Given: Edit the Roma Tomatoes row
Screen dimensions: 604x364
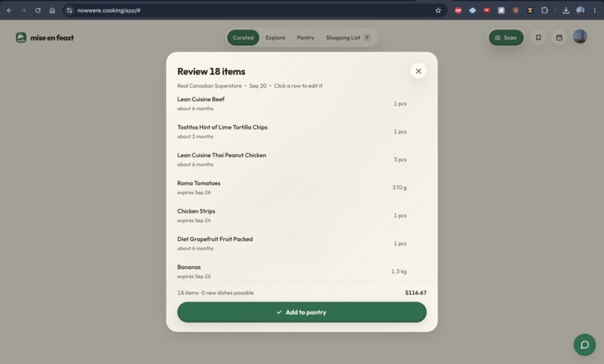Looking at the screenshot, I should coord(301,187).
